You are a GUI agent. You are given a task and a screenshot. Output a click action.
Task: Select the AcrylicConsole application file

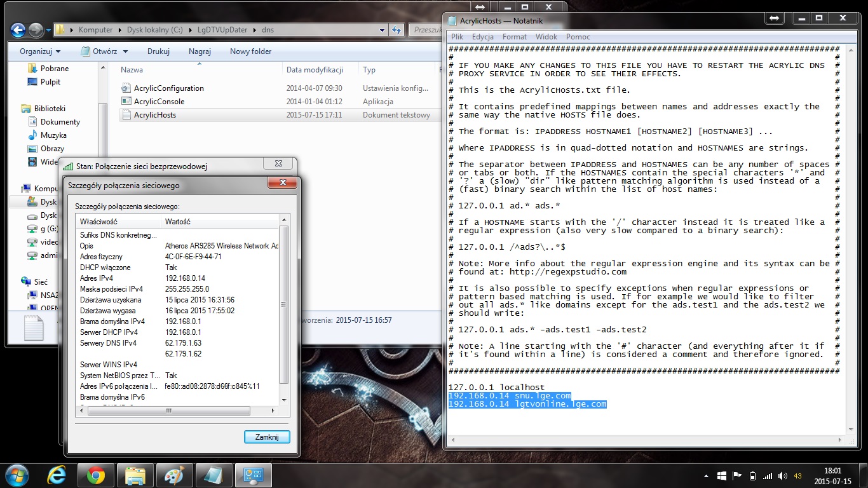click(x=159, y=102)
